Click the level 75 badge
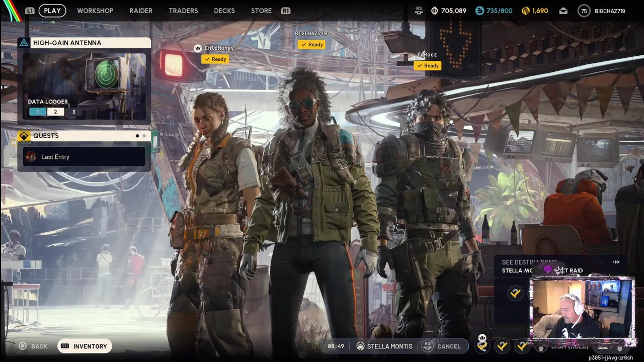This screenshot has width=644, height=362. (584, 11)
